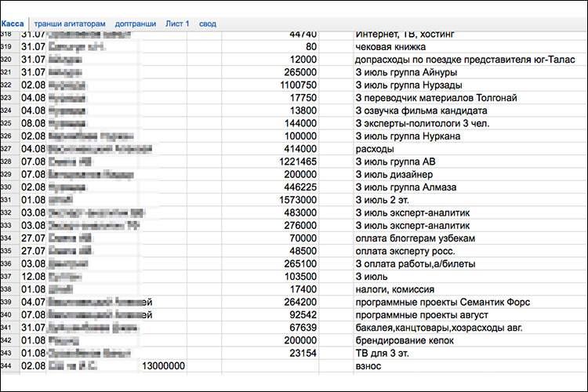Select the amount cell 103500

(270, 277)
